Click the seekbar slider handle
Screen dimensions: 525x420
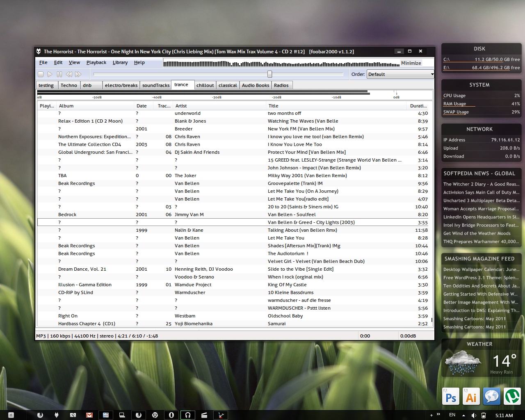[269, 74]
